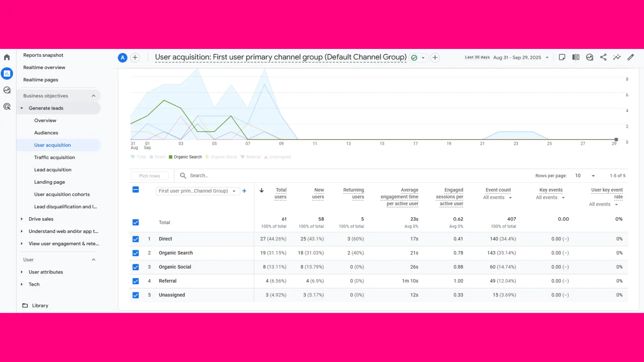The width and height of the screenshot is (644, 362).
Task: Collapse the Business objectives section
Action: [x=94, y=96]
